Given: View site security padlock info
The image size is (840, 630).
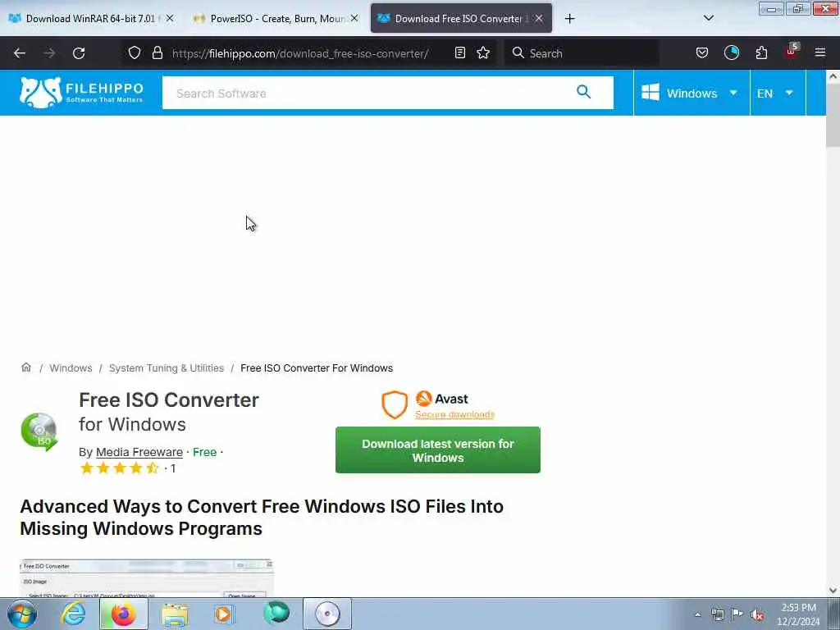Looking at the screenshot, I should tap(157, 52).
